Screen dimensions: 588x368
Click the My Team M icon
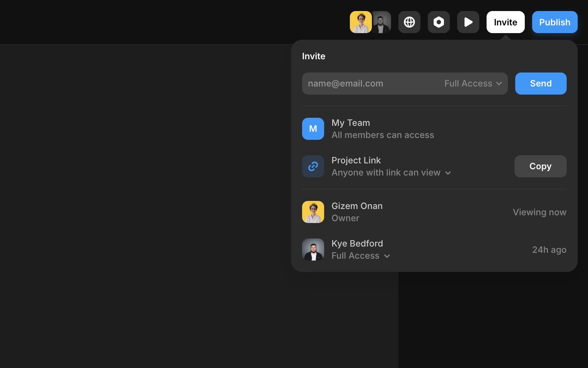[313, 129]
